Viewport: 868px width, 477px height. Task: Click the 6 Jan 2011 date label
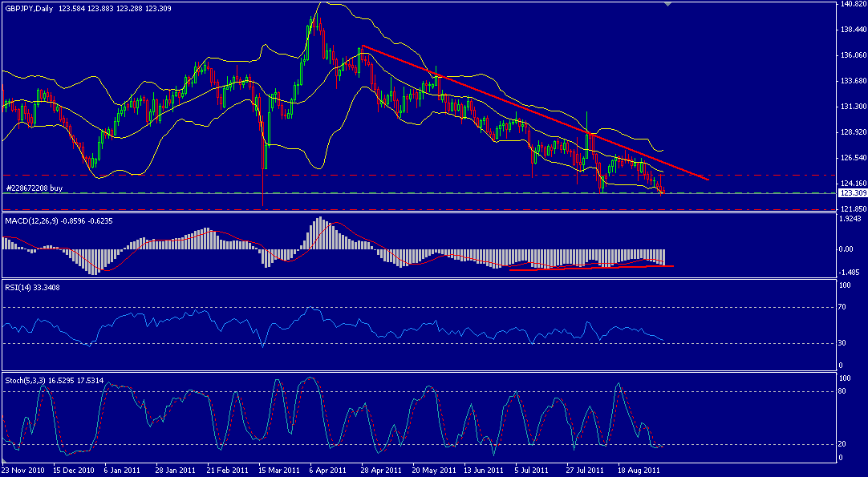[122, 471]
